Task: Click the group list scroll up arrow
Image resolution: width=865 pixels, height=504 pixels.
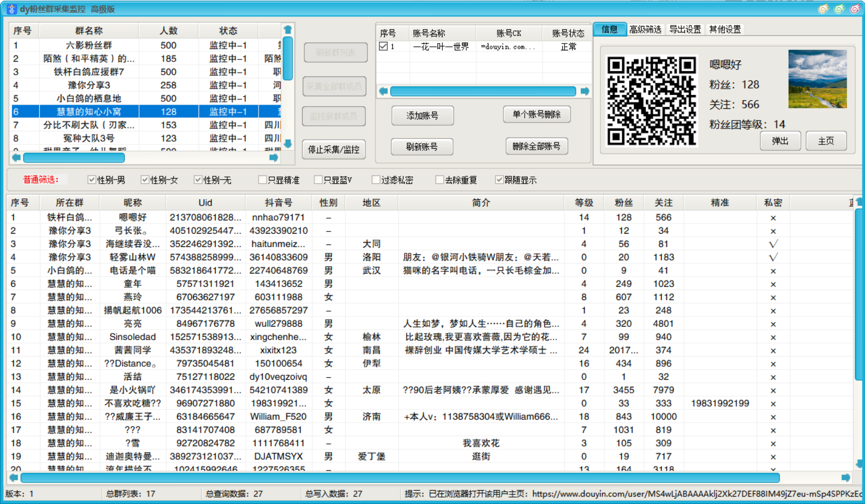Action: [x=288, y=30]
